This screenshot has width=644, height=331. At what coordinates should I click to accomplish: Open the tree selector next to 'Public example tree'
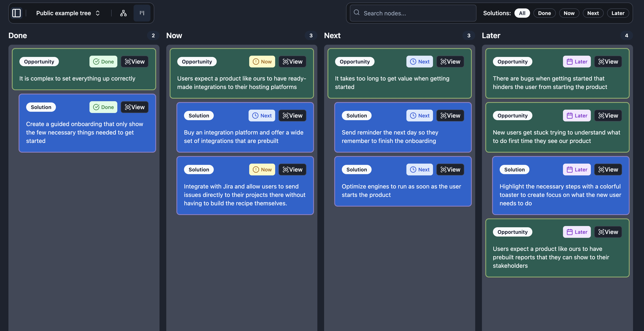(97, 13)
